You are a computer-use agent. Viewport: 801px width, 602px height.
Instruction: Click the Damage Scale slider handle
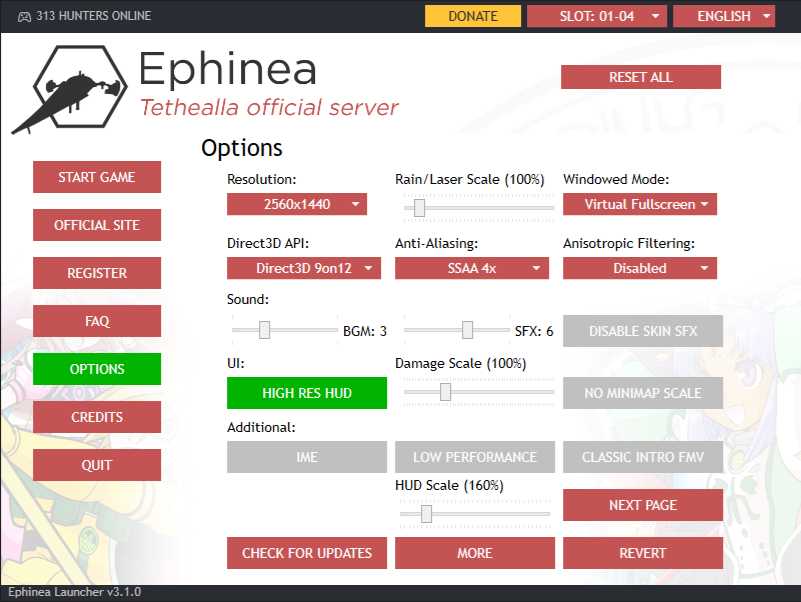click(x=445, y=392)
